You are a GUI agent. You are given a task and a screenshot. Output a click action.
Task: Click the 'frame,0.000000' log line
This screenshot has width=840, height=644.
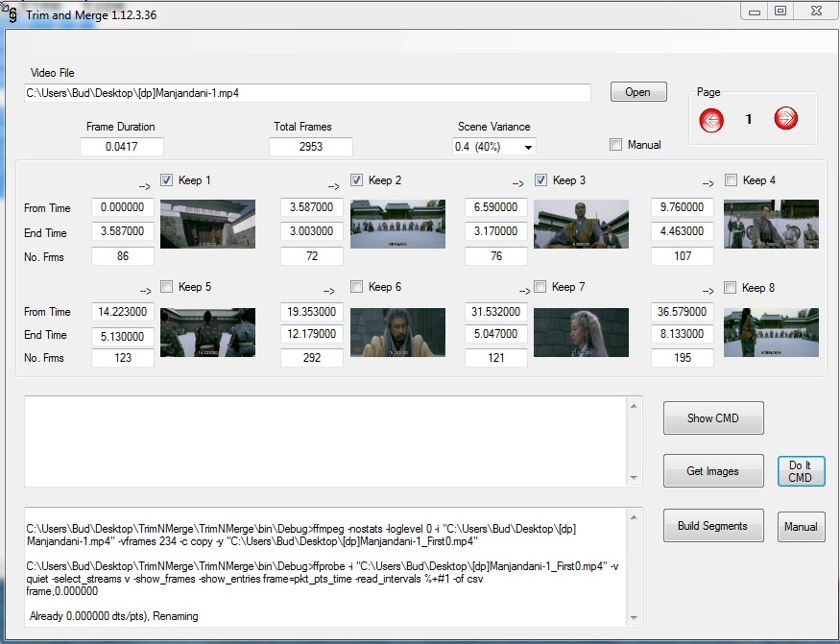click(62, 591)
